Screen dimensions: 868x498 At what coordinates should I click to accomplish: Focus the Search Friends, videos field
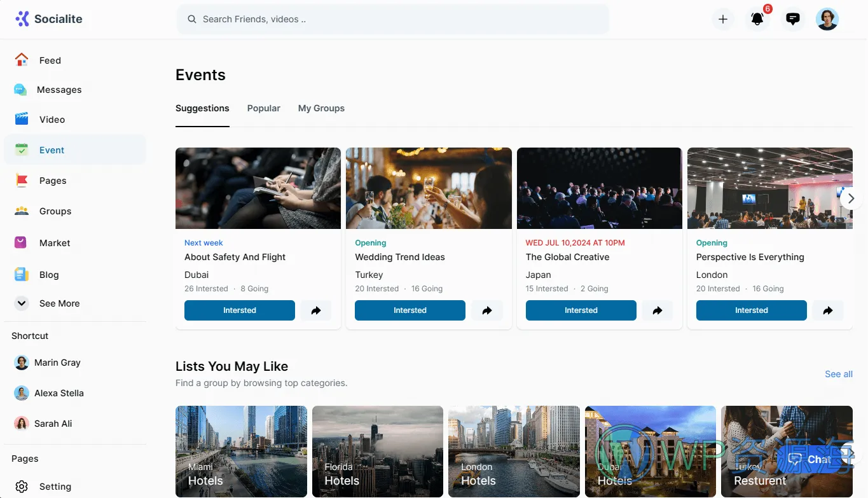pyautogui.click(x=392, y=19)
